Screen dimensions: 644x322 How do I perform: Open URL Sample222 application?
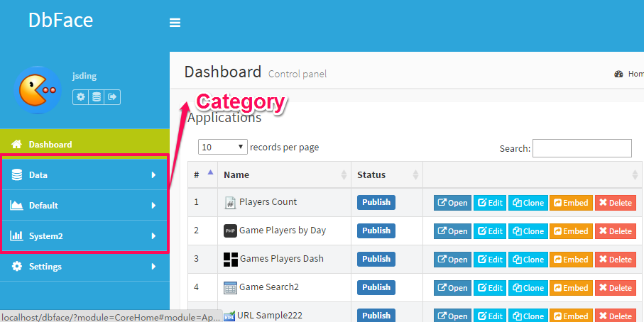(452, 316)
